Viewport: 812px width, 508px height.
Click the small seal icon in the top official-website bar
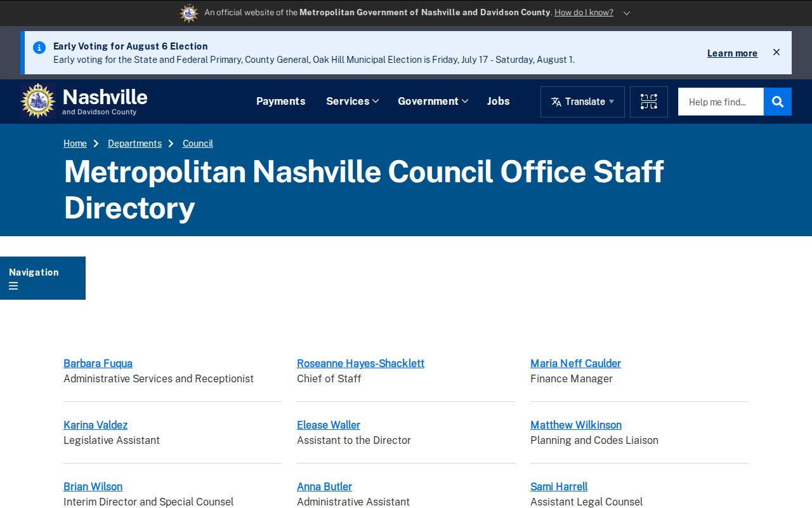[x=189, y=13]
